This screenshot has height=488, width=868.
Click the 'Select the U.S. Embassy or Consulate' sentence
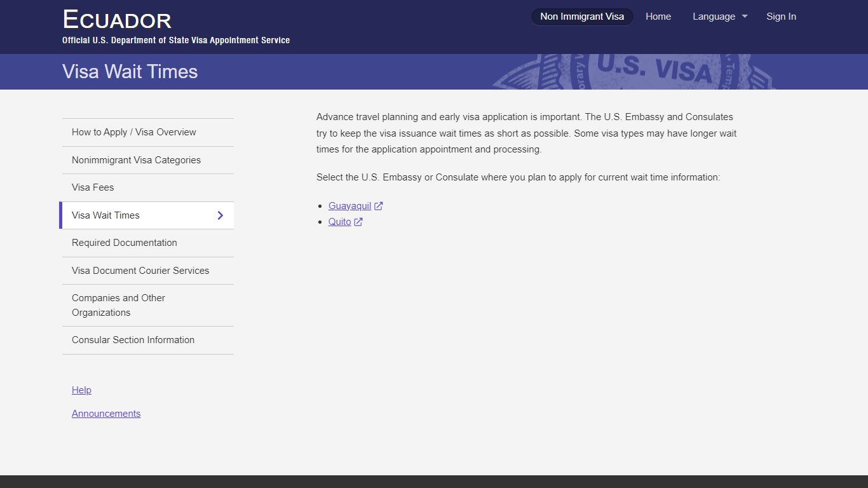coord(519,177)
